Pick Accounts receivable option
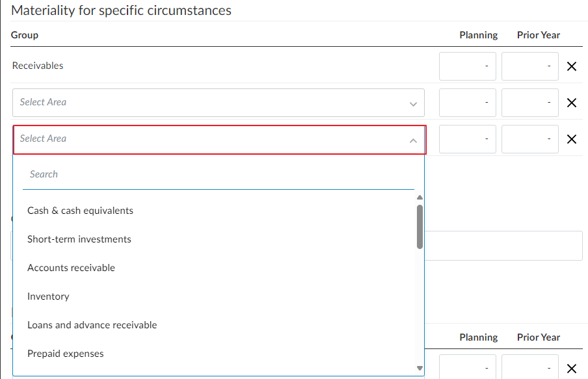This screenshot has width=588, height=379. tap(71, 268)
